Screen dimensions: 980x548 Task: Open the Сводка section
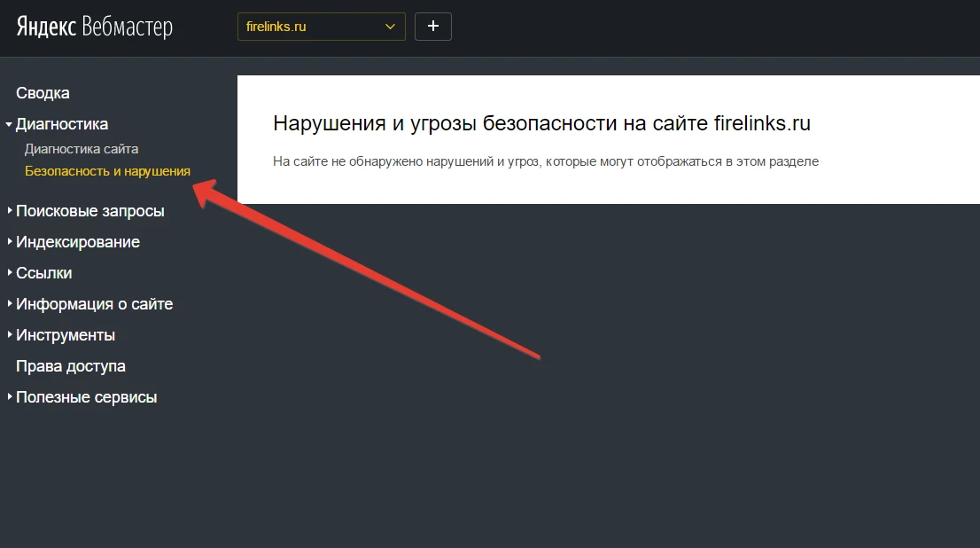point(43,93)
